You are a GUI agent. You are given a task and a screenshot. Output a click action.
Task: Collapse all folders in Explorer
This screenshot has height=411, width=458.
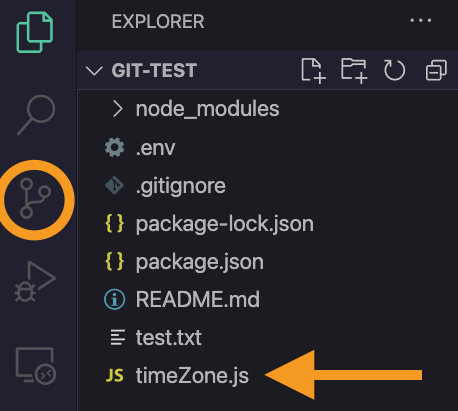(436, 70)
